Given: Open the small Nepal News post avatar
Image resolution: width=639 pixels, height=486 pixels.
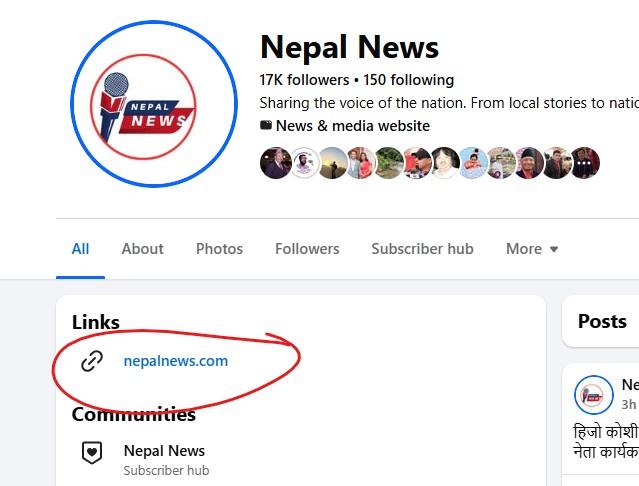Looking at the screenshot, I should [593, 395].
